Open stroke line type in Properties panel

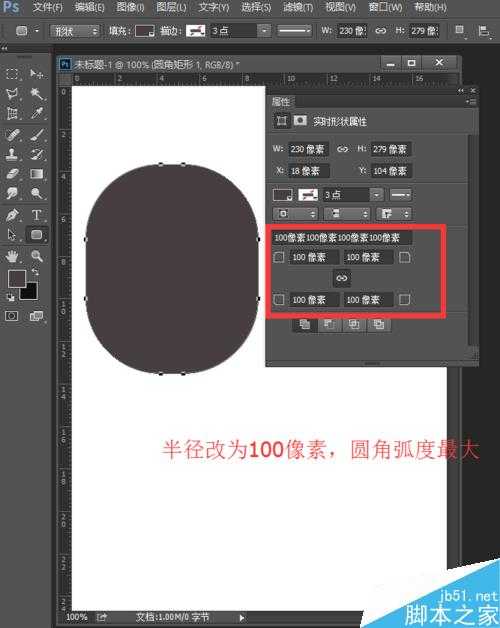[x=400, y=195]
